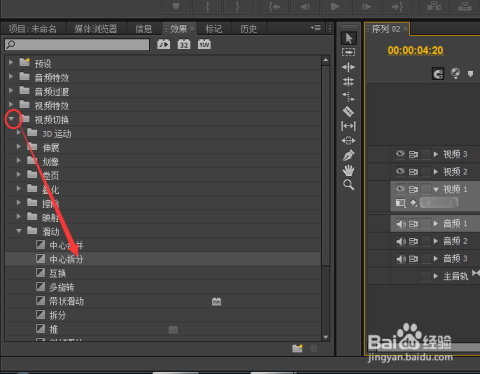Click the Go to Out point button
480x374 pixels.
[x=397, y=7]
